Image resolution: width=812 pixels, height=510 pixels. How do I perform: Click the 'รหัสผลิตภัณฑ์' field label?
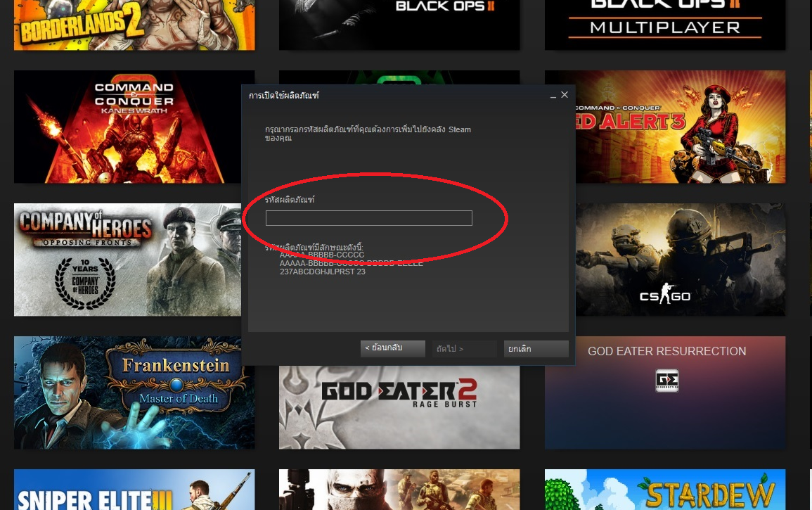pos(290,200)
